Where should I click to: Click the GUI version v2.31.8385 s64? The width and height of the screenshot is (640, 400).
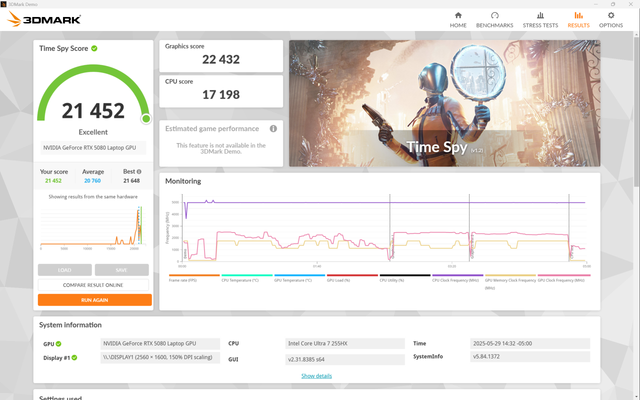pos(345,359)
